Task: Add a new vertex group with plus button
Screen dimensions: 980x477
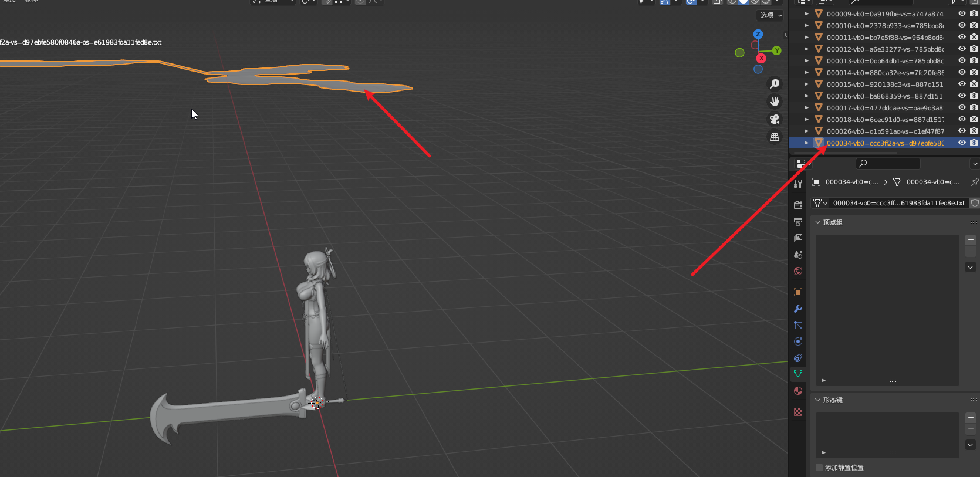Action: (x=971, y=240)
